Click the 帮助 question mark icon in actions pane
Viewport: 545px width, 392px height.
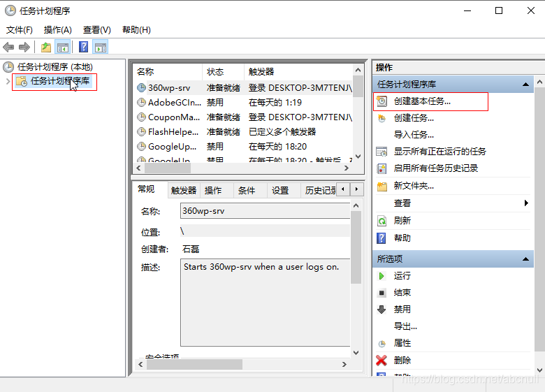pyautogui.click(x=381, y=238)
